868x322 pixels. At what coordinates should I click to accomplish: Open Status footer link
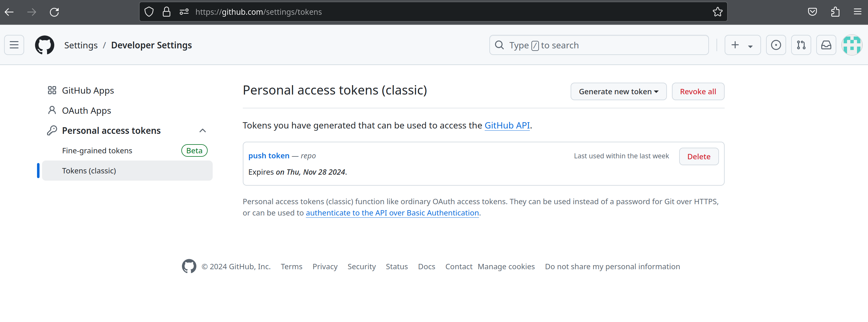tap(397, 267)
